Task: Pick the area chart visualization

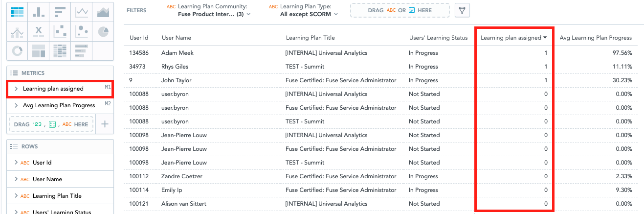Action: click(103, 12)
